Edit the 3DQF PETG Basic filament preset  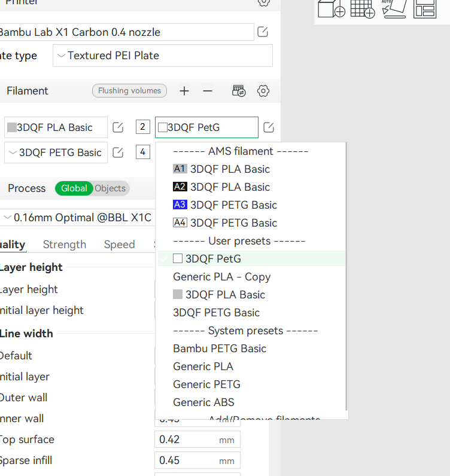118,152
